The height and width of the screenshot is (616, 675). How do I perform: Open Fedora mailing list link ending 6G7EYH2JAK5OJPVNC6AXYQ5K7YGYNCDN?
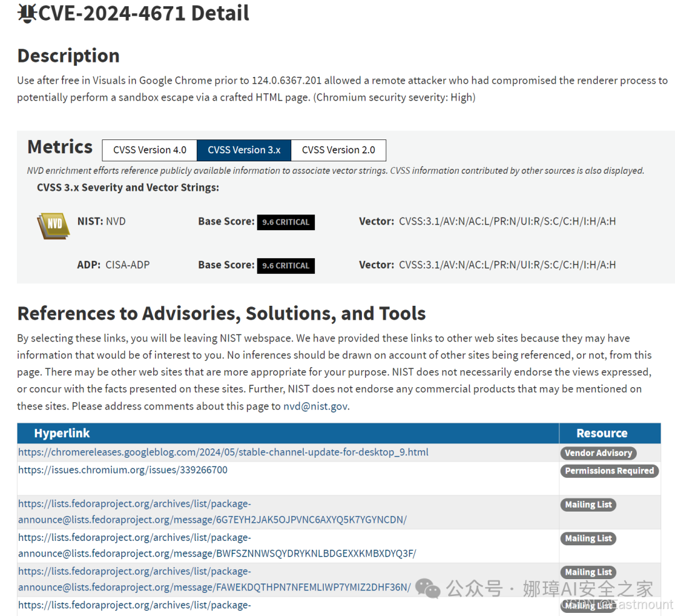(212, 512)
